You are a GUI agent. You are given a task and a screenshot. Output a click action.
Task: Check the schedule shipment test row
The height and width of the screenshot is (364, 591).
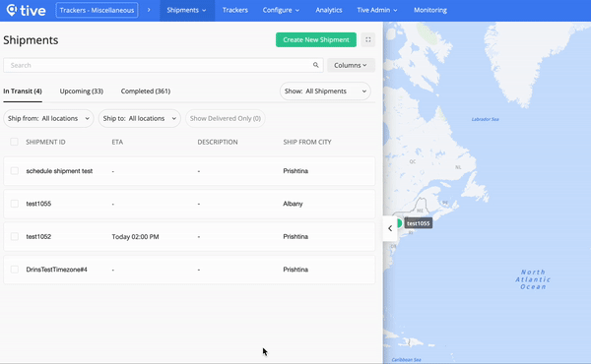point(15,171)
